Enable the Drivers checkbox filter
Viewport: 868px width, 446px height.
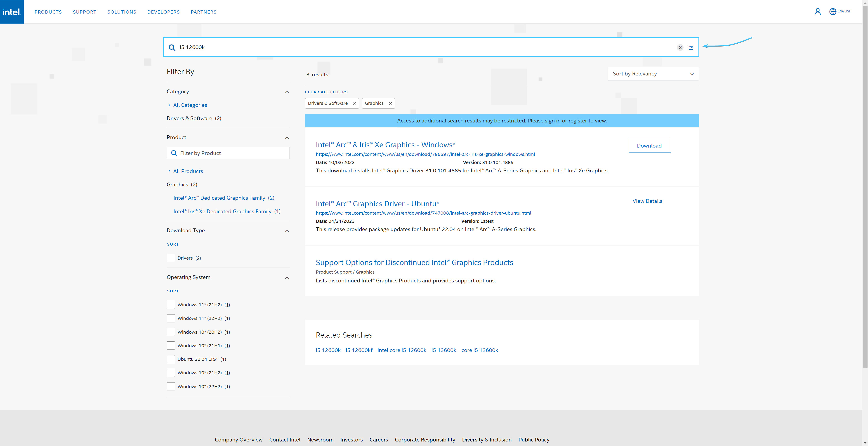[171, 258]
